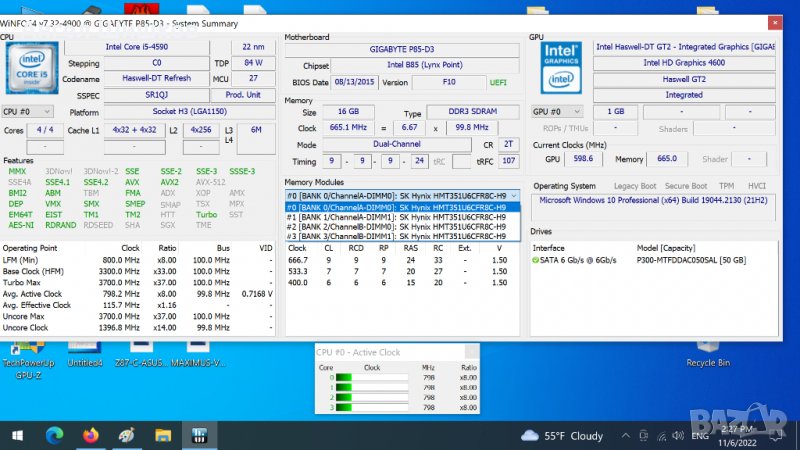Viewport: 800px width, 450px height.
Task: Open the CPU #0 selector dropdown
Action: pyautogui.click(x=27, y=112)
